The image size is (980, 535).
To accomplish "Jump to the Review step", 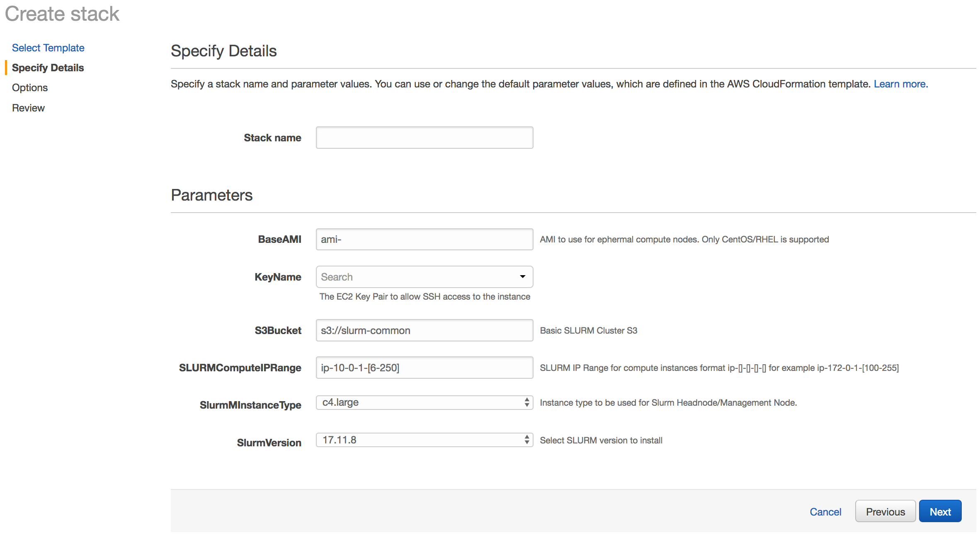I will pyautogui.click(x=28, y=108).
